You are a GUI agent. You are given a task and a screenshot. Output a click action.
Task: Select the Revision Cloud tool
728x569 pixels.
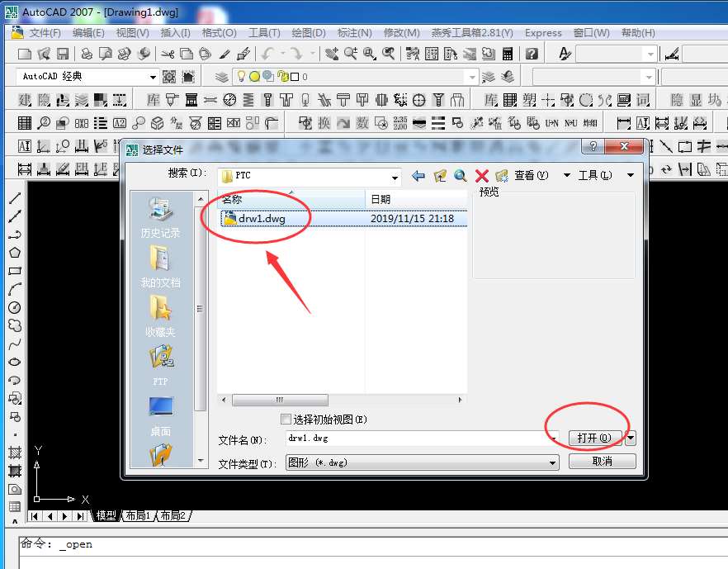pyautogui.click(x=15, y=325)
